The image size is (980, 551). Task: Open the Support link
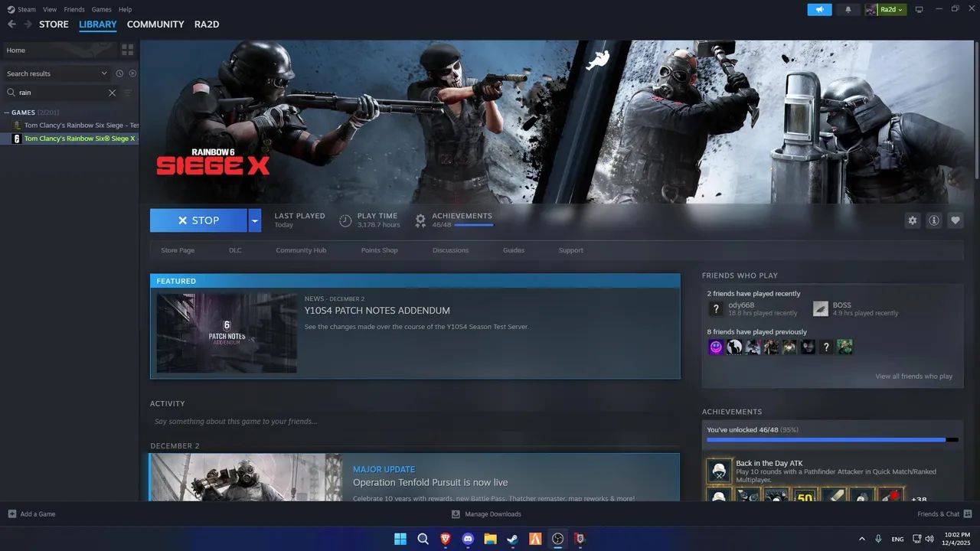click(x=570, y=250)
